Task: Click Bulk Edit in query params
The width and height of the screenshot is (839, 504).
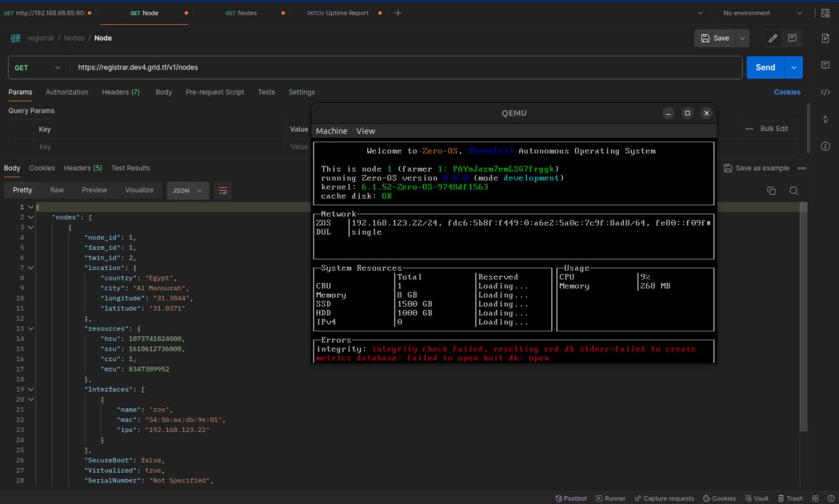Action: [774, 129]
